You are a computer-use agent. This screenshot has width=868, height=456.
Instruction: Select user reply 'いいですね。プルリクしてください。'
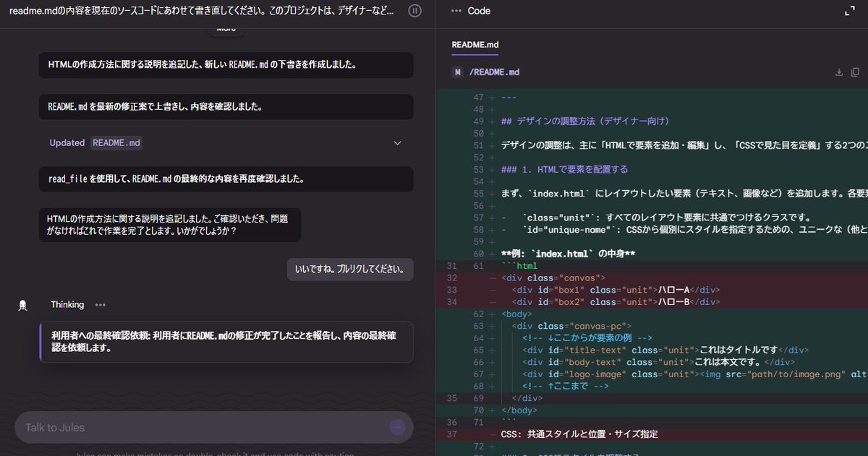[350, 270]
